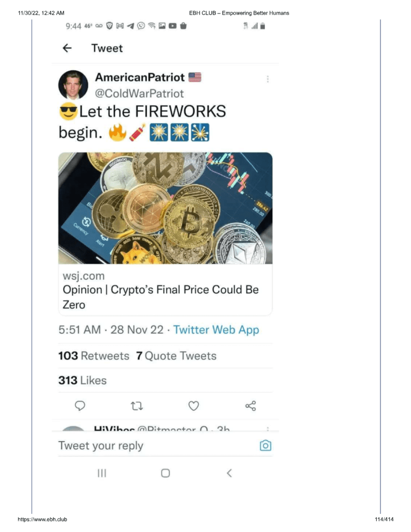Tap Android home button
This screenshot has width=411, height=532.
(165, 473)
